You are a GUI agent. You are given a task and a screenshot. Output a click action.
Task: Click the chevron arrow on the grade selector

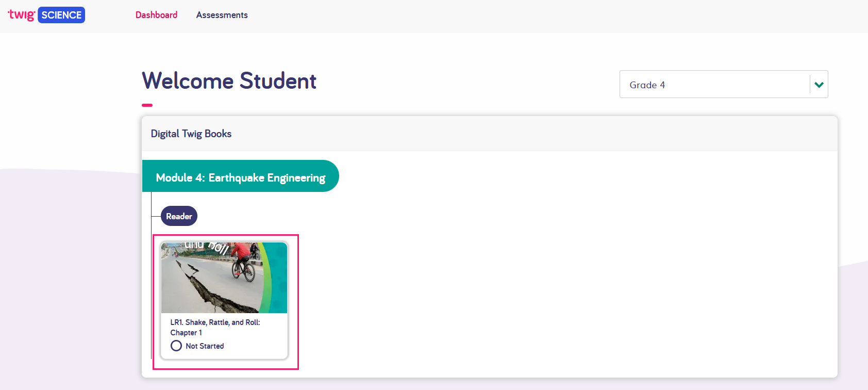coord(819,84)
